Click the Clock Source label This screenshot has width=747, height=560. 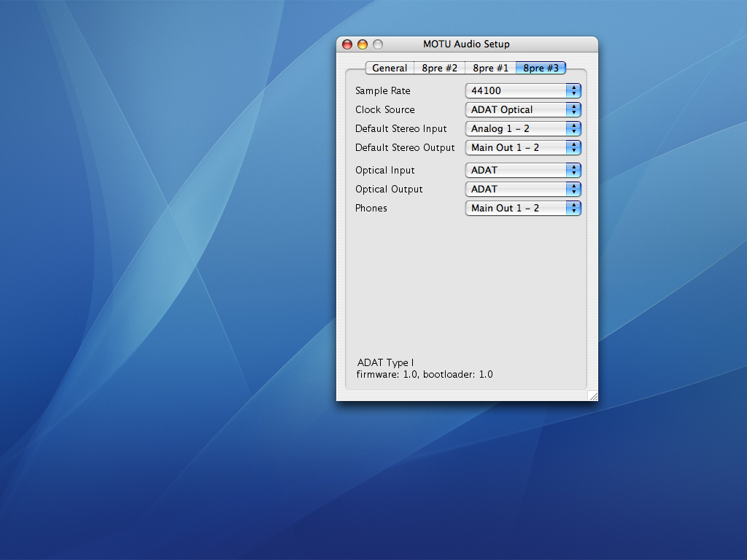[x=384, y=110]
